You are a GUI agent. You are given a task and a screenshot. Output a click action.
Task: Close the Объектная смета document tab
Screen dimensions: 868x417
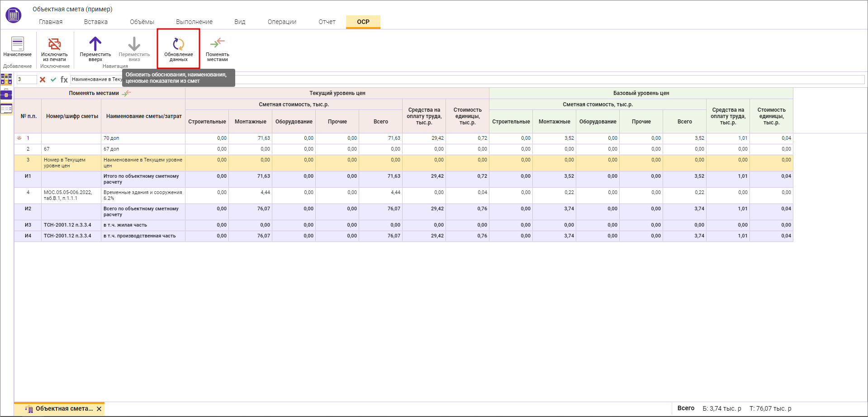coord(99,409)
